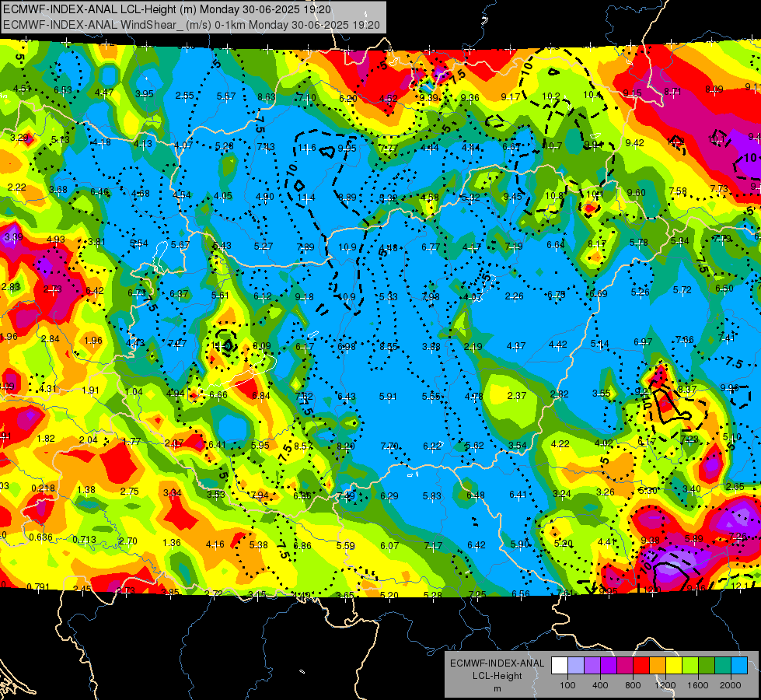This screenshot has height=700, width=761.
Task: Click legend tick value 400
Action: pos(600,685)
